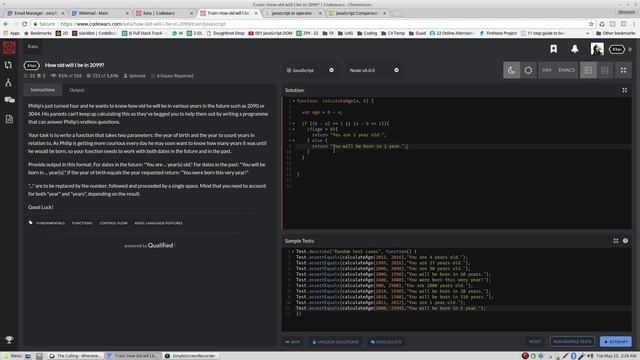
Task: Open the Doughtnot Shop bookmark
Action: click(226, 33)
